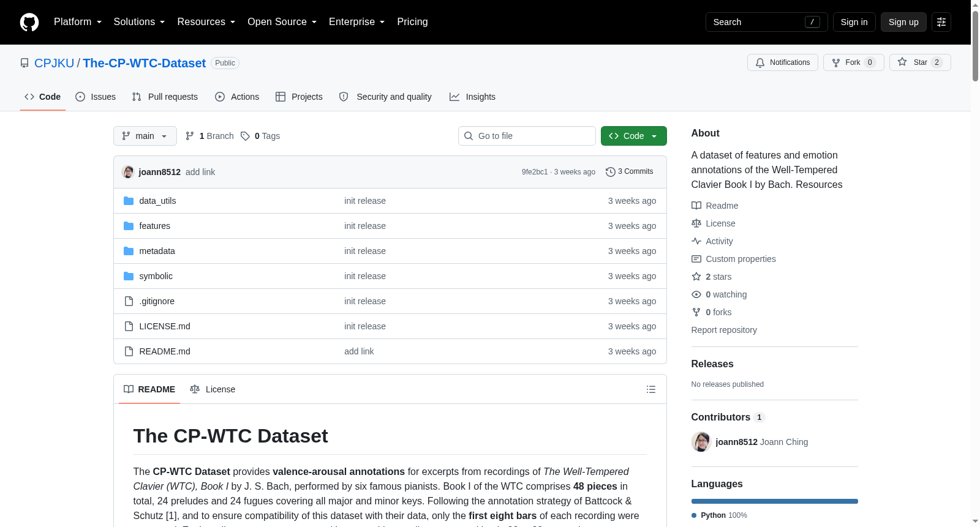Click the Python language bar
This screenshot has height=527, width=980.
pyautogui.click(x=775, y=501)
